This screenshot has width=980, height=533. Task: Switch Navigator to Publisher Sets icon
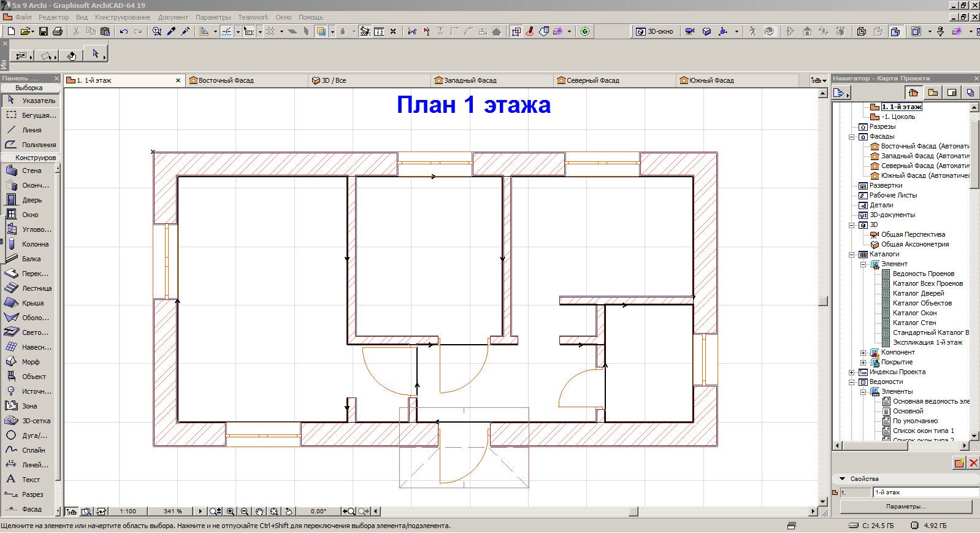coord(970,93)
